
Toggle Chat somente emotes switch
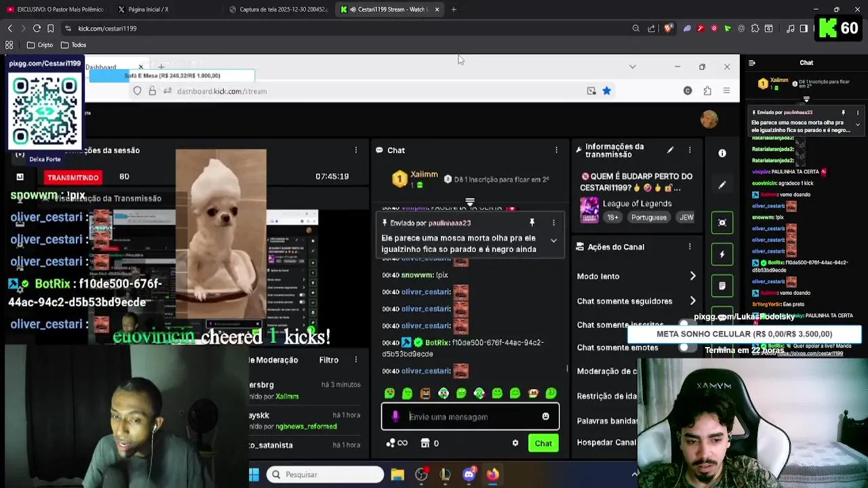coord(688,347)
